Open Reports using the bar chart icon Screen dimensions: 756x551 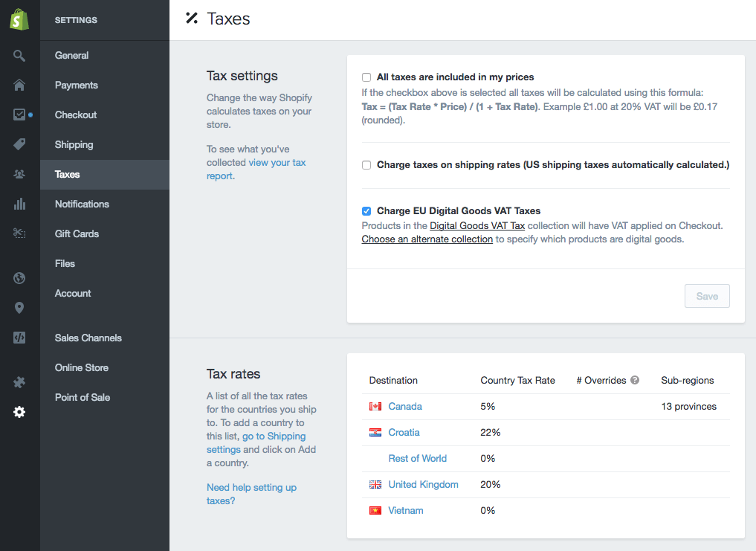tap(19, 204)
